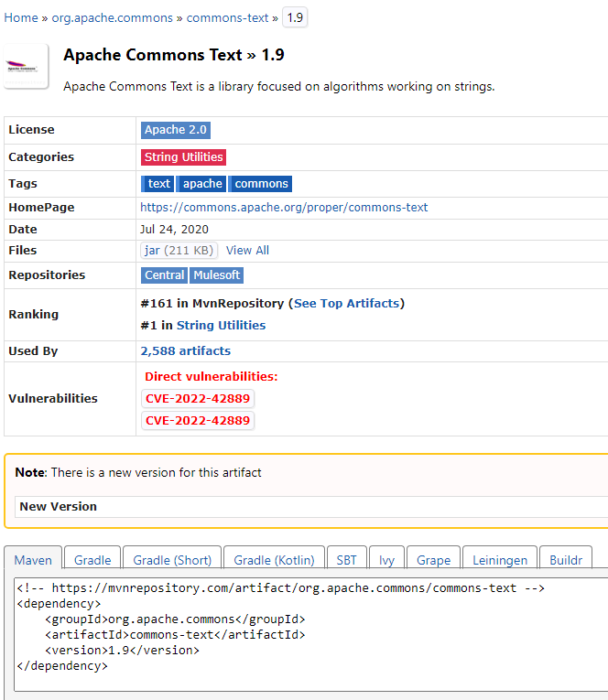Open Gradle dependency tab
This screenshot has height=700, width=608.
point(92,557)
